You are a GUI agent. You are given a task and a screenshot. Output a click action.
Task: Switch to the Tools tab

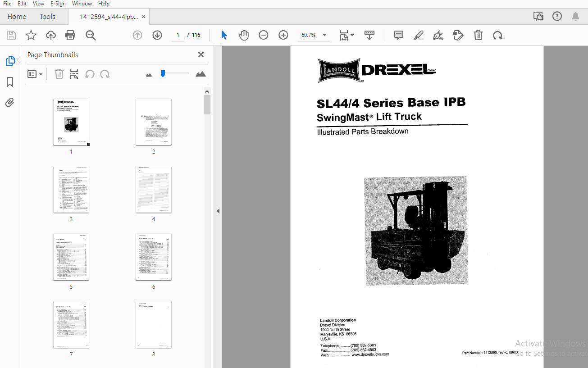point(47,17)
